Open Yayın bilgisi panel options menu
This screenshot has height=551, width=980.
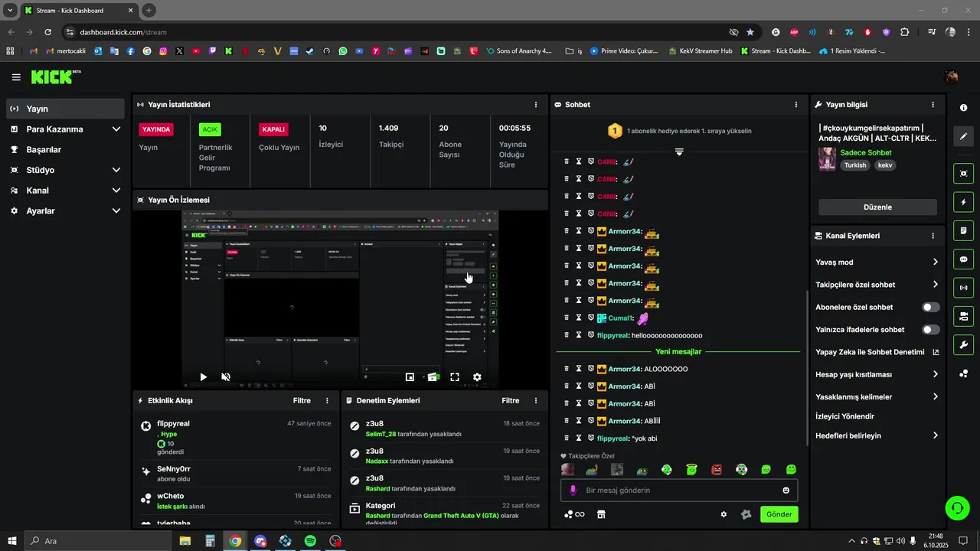[933, 104]
